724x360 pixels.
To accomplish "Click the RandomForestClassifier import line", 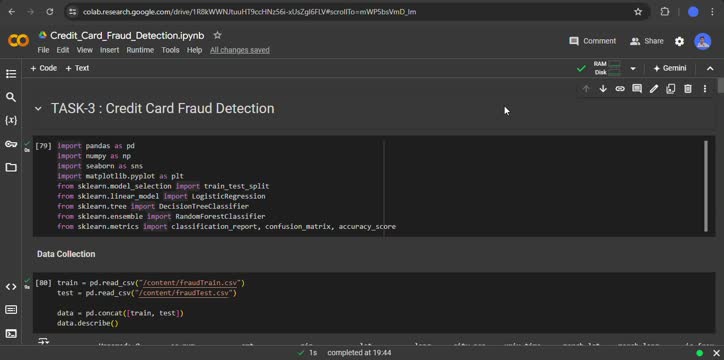I will pyautogui.click(x=161, y=216).
